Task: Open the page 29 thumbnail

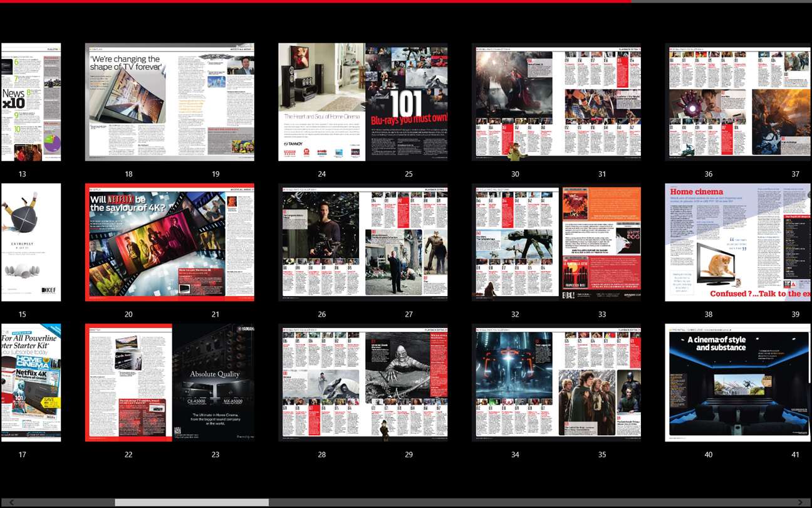Action: 406,383
